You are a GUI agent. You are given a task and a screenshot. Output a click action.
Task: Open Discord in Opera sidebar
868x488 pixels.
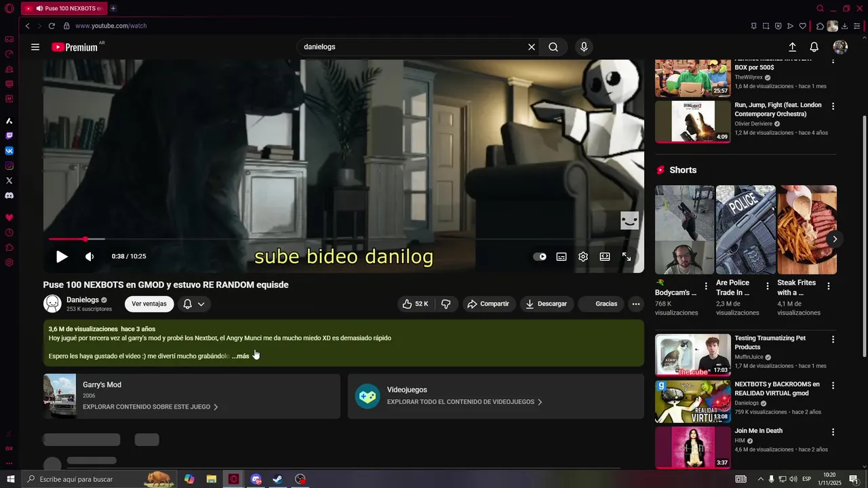pyautogui.click(x=9, y=195)
